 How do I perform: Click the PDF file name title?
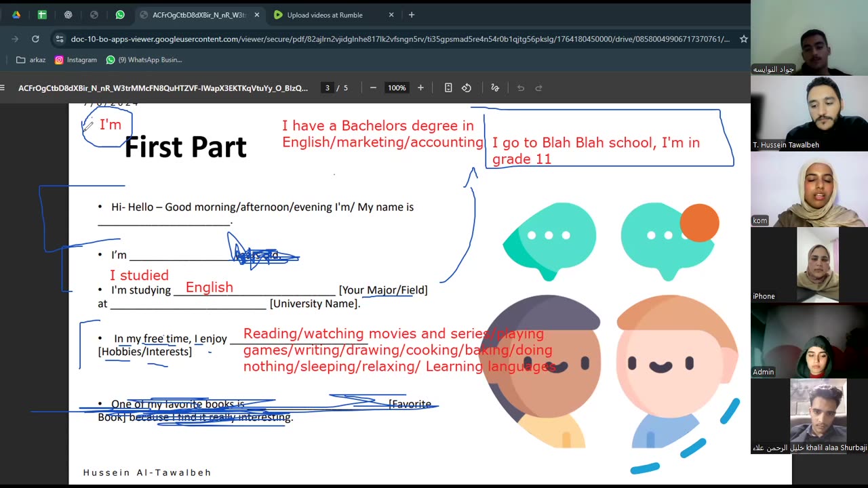(163, 87)
